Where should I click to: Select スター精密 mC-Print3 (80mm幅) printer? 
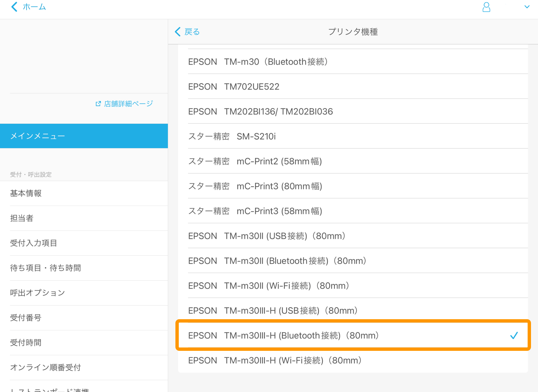click(x=353, y=186)
